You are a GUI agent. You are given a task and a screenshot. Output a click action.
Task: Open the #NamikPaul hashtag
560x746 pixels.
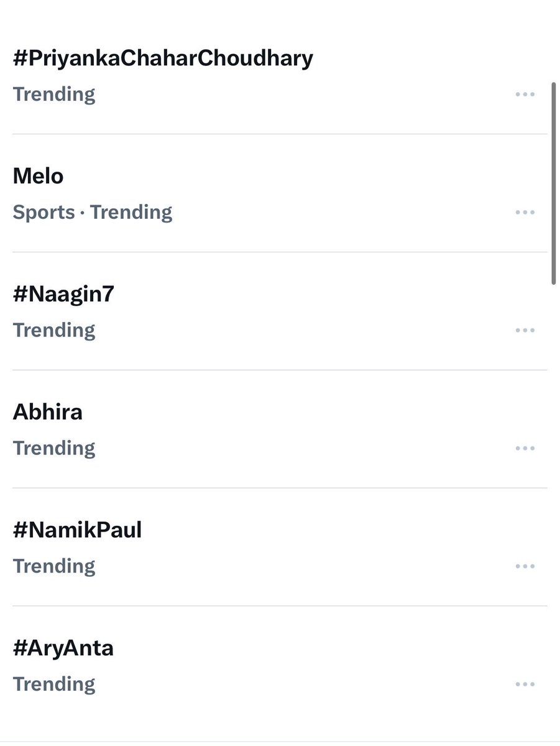pos(77,530)
